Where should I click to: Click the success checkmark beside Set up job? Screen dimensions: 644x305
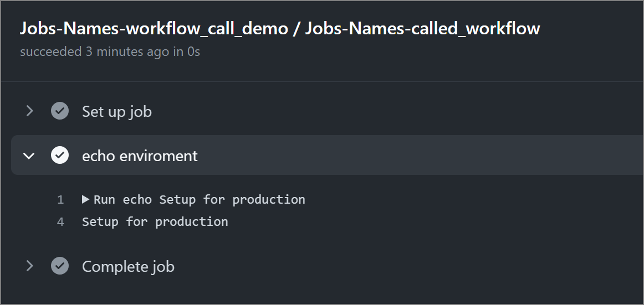pos(60,111)
